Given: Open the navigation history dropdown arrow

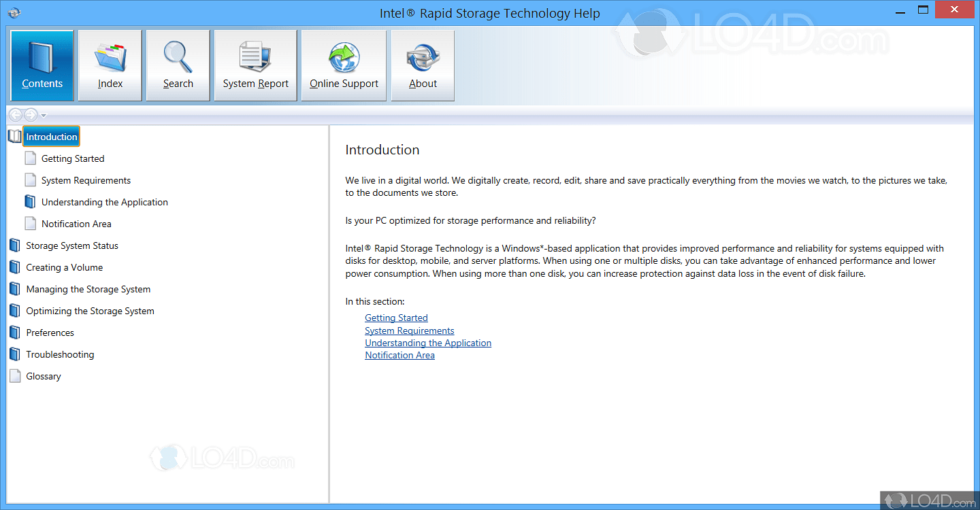Looking at the screenshot, I should [44, 116].
